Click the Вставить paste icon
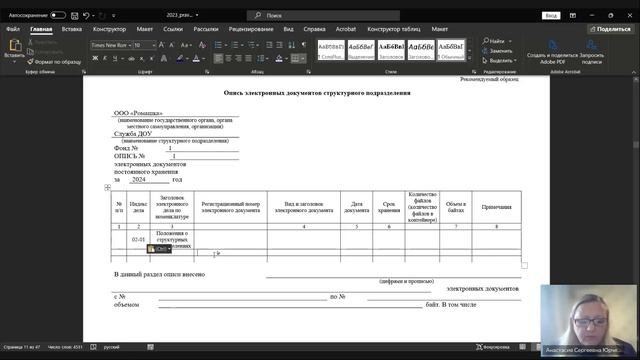Screen dimensions: 640x360 click(x=15, y=45)
